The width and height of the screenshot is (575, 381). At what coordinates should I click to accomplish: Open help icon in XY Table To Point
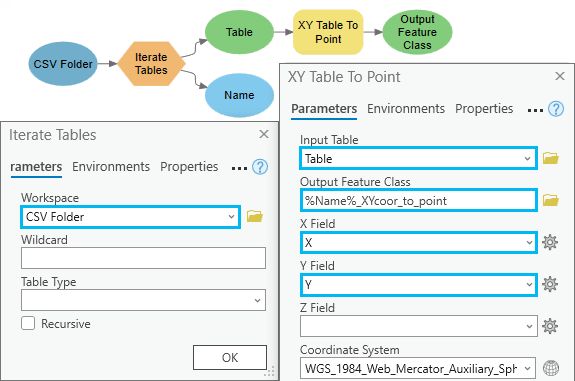pyautogui.click(x=556, y=109)
